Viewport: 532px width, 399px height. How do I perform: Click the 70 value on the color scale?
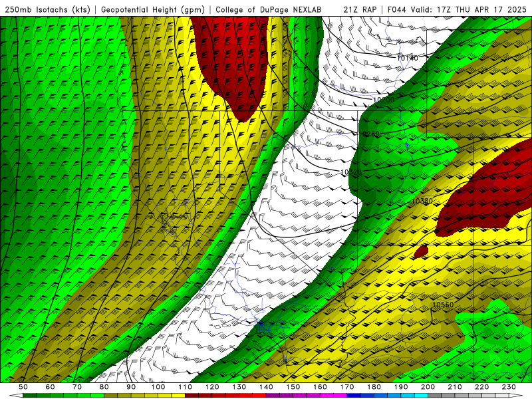pos(77,387)
